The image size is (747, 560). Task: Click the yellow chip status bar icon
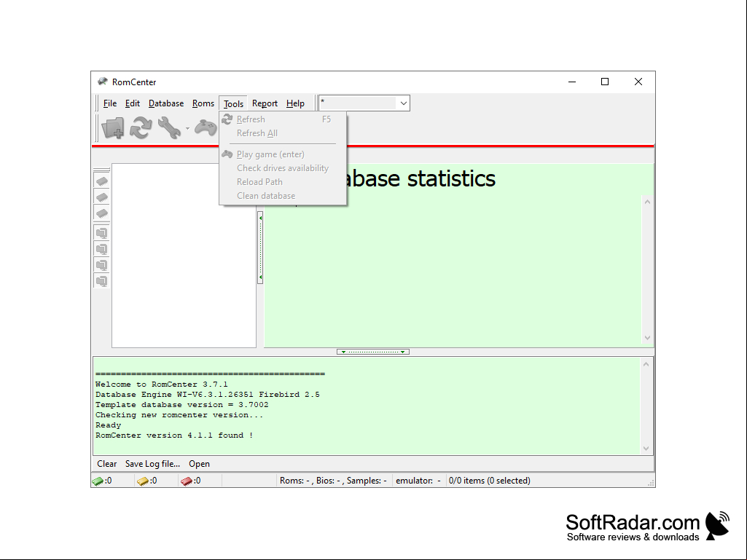pos(142,481)
